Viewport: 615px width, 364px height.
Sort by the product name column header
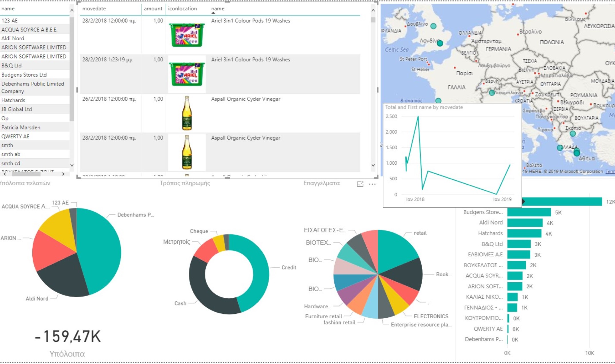(218, 9)
